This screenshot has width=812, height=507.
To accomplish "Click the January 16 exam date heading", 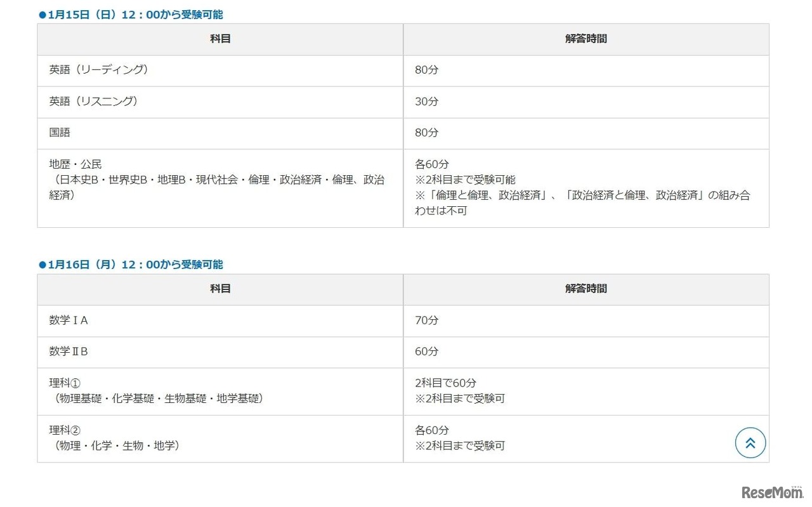I will coord(131,265).
